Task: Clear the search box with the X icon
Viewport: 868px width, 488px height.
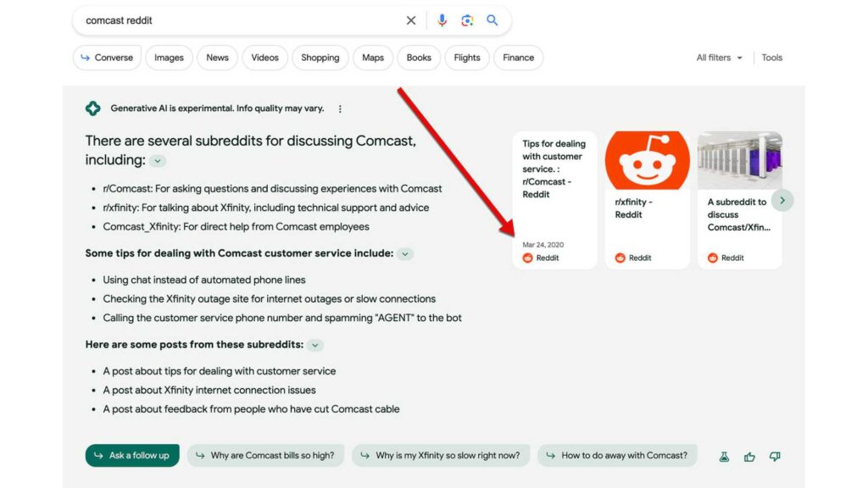Action: [x=411, y=20]
